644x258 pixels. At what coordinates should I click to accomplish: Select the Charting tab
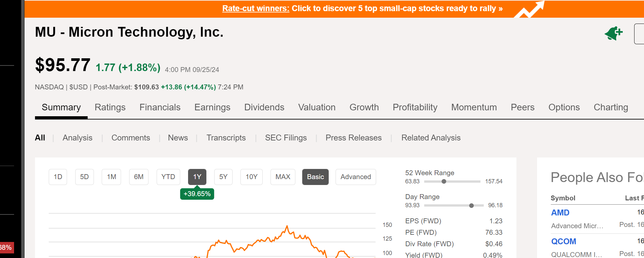pos(611,107)
